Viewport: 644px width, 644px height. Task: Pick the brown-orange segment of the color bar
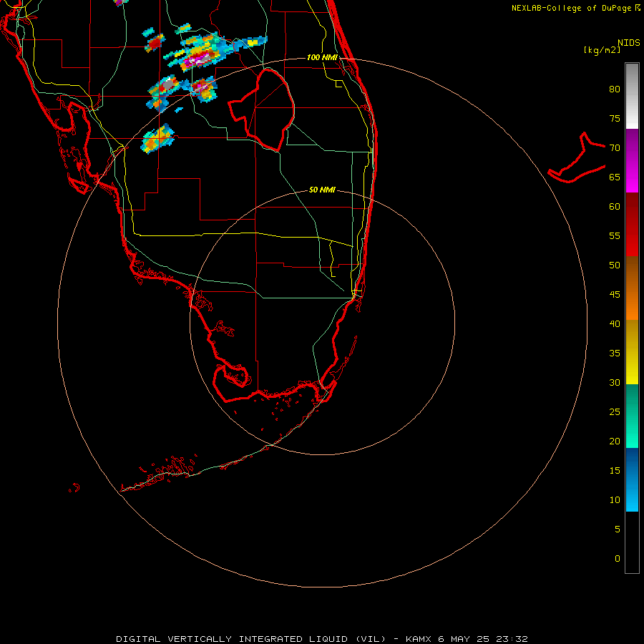click(632, 288)
